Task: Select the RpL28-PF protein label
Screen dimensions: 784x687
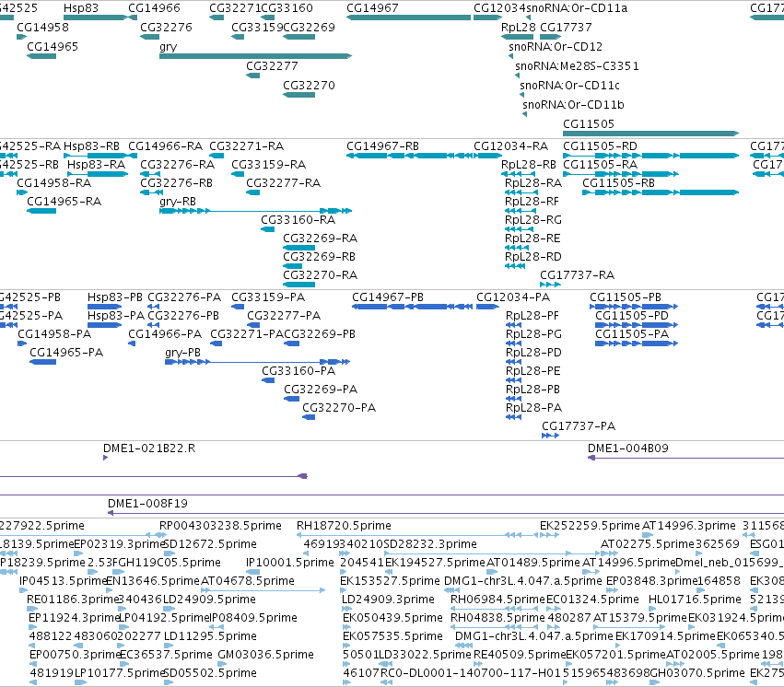Action: (532, 316)
